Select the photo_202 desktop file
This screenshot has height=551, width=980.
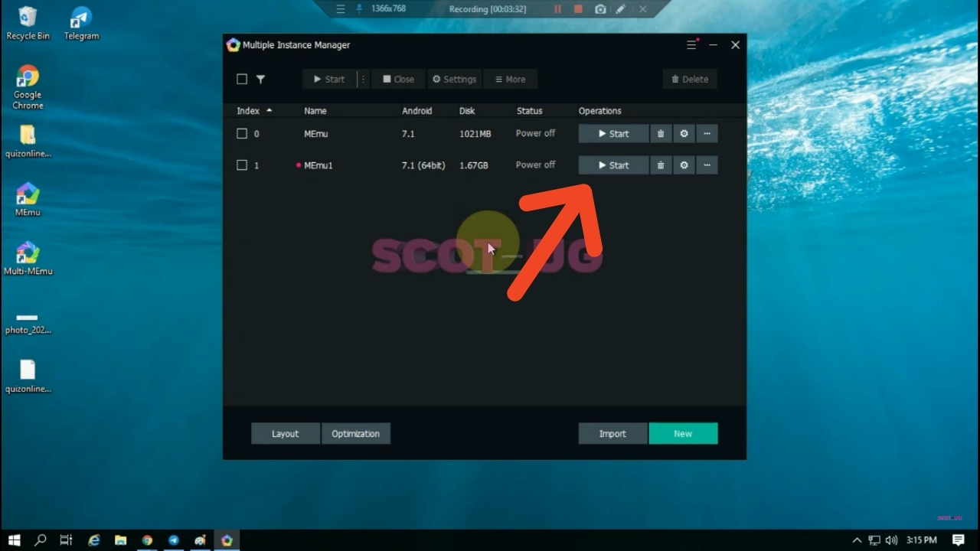click(28, 323)
